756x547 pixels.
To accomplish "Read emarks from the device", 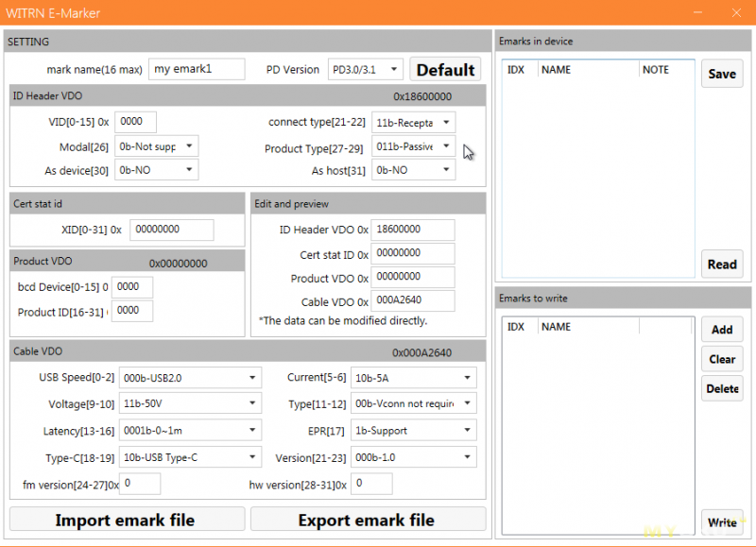I will (722, 265).
